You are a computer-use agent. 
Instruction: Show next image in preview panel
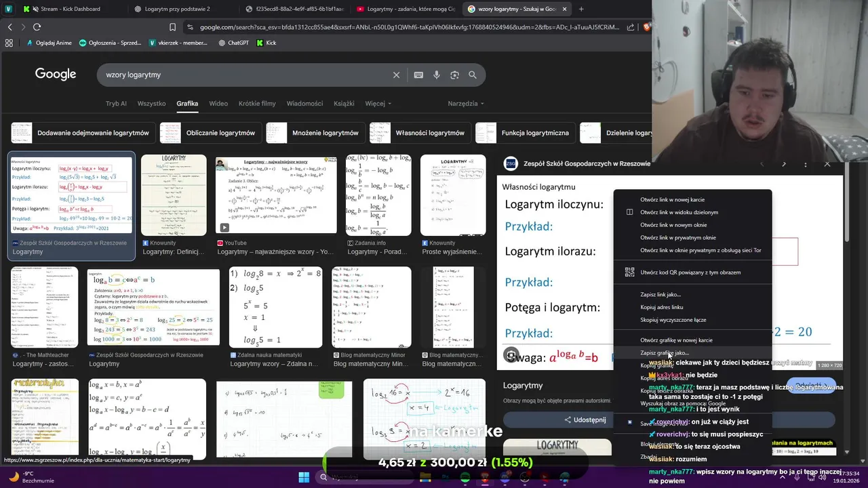[784, 164]
